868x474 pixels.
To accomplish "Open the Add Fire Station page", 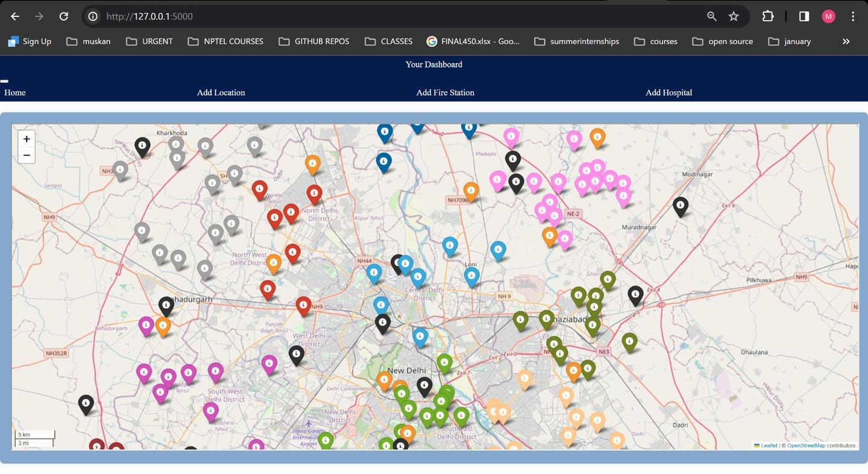I will click(445, 92).
